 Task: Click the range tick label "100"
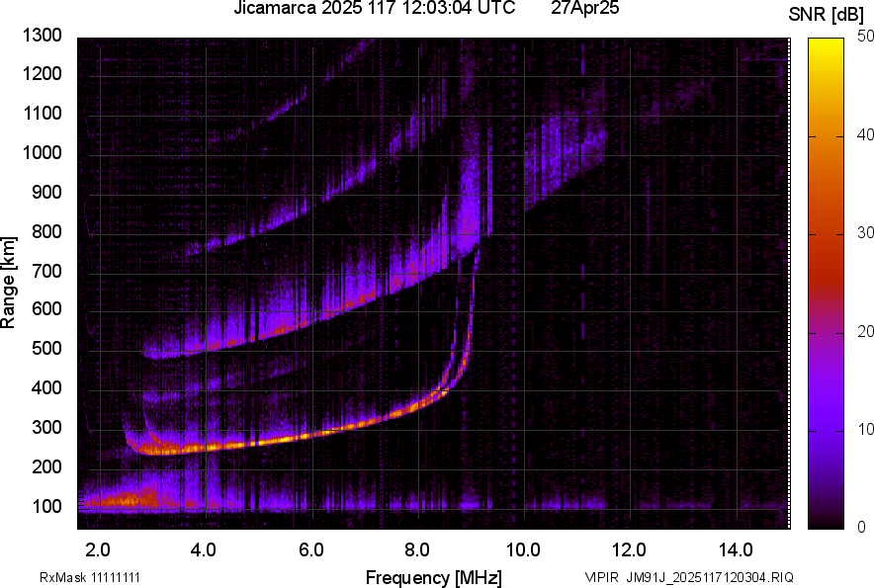tap(46, 506)
